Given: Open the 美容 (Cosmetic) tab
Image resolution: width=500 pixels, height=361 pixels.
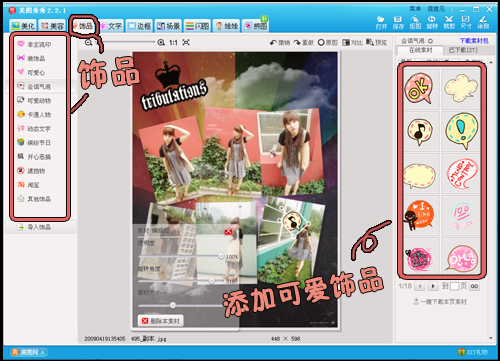Looking at the screenshot, I should click(x=52, y=26).
